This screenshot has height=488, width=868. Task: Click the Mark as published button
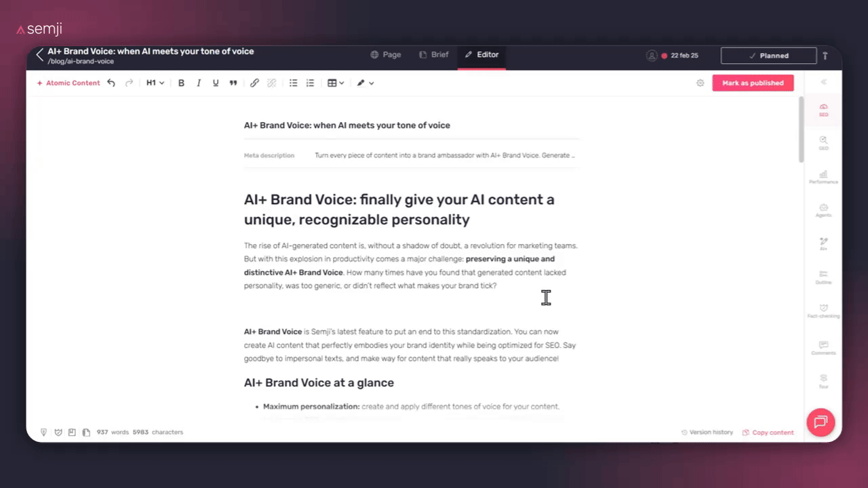click(753, 82)
